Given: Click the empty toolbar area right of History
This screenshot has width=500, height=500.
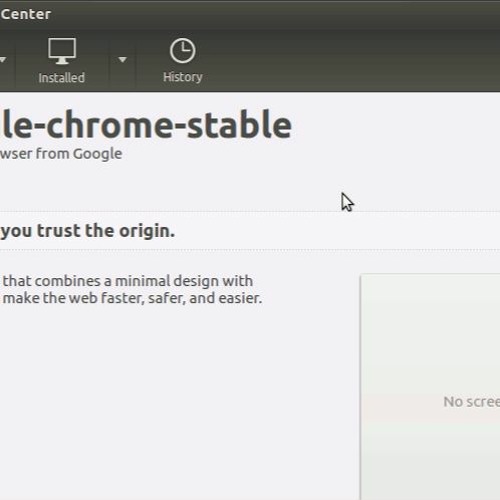Looking at the screenshot, I should (x=350, y=60).
